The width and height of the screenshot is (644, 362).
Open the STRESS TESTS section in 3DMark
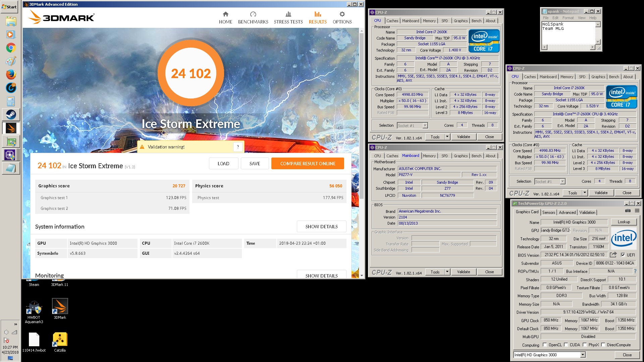288,18
